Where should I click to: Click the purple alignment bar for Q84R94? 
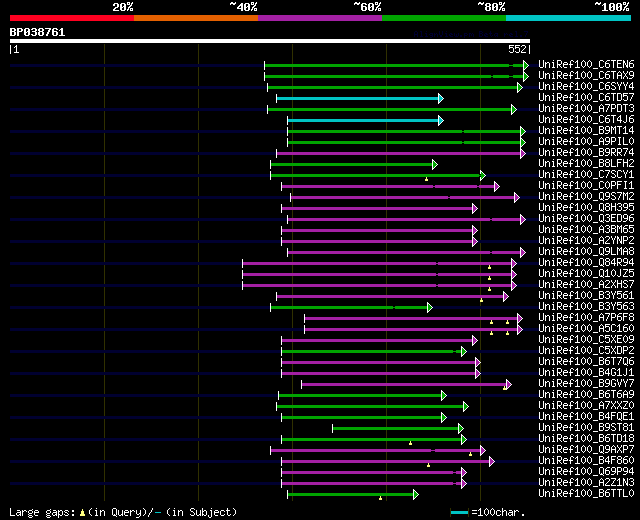(x=377, y=264)
